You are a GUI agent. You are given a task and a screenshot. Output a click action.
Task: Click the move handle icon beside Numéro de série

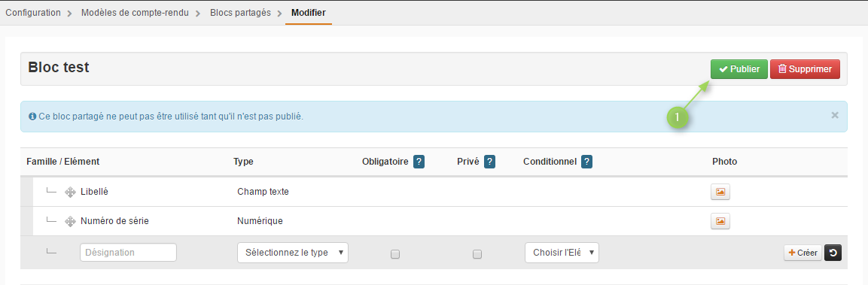(70, 221)
